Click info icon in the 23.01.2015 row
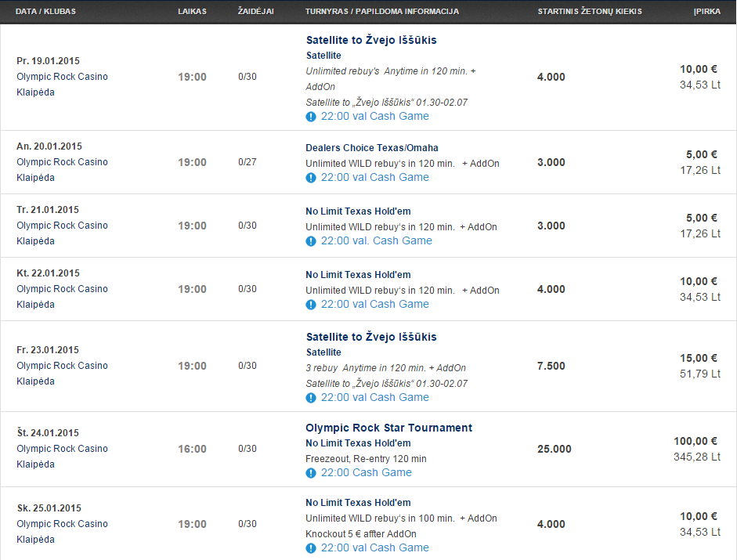 pyautogui.click(x=311, y=398)
